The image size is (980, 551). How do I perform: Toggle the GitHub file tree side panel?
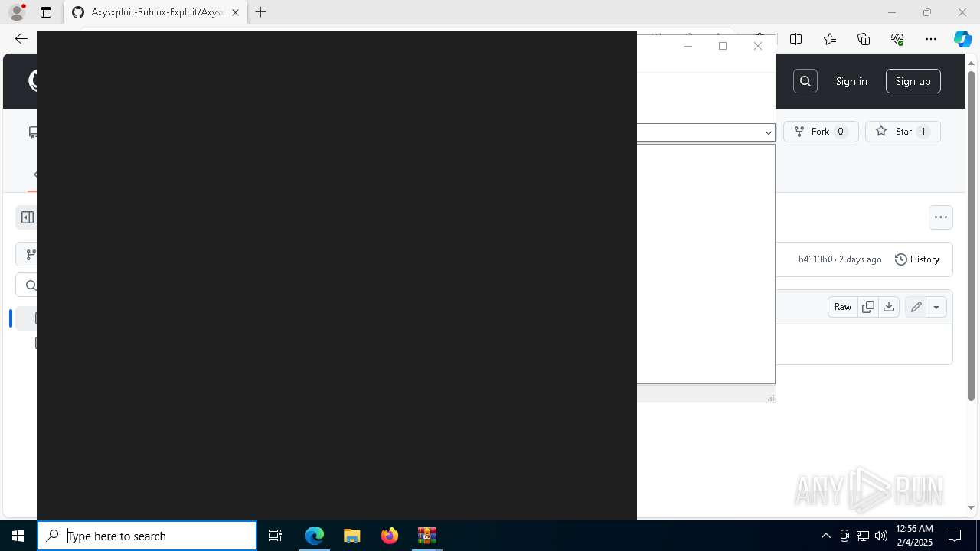[x=28, y=217]
